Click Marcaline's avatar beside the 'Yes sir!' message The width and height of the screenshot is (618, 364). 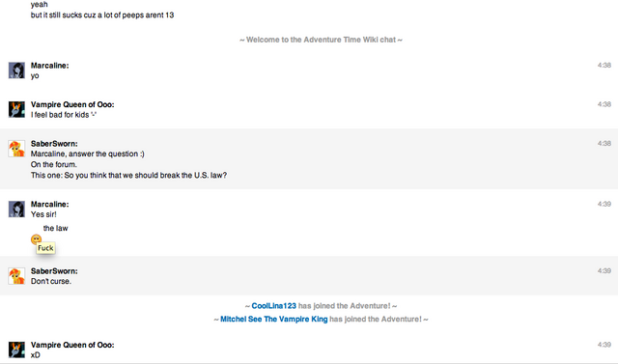(x=16, y=209)
